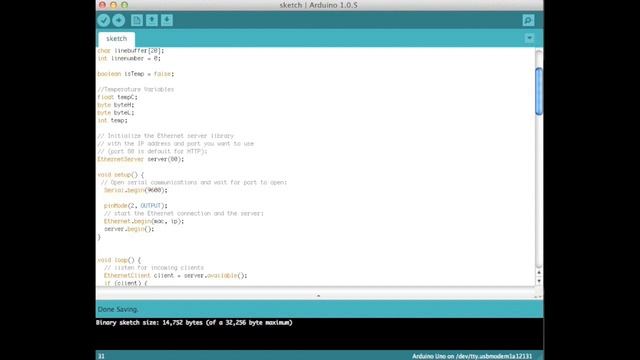640x360 pixels.
Task: Click the line 'Ethernet.begin(mac, ip);'
Action: (x=144, y=221)
